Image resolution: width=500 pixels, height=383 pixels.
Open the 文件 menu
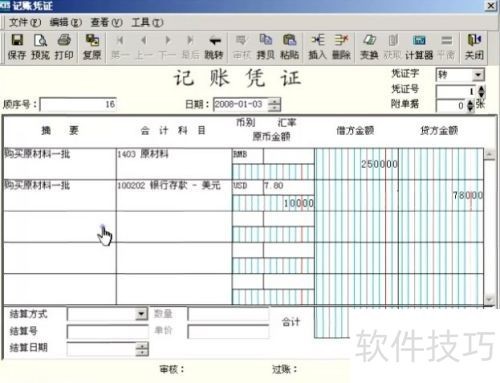pyautogui.click(x=25, y=23)
